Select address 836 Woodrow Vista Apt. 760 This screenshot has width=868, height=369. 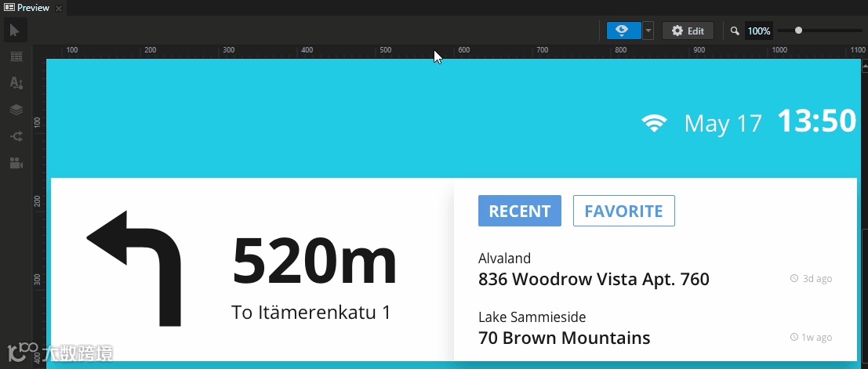pos(594,279)
